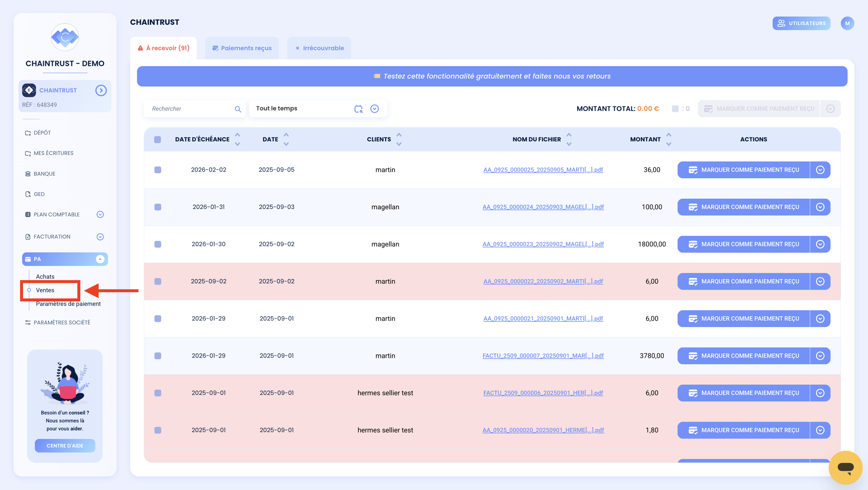Switch to the Paiements reçus tab
This screenshot has height=490, width=868.
tap(242, 48)
